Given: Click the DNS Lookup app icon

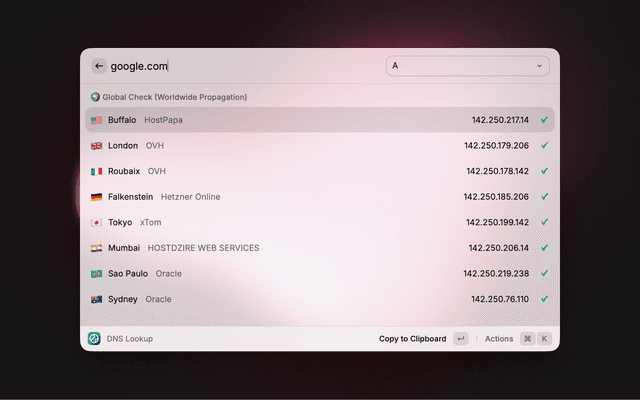Looking at the screenshot, I should 94,339.
